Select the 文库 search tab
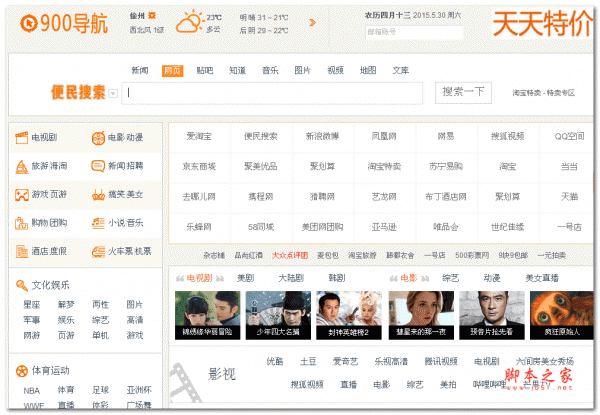Viewport: 600px width, 415px height. [401, 70]
